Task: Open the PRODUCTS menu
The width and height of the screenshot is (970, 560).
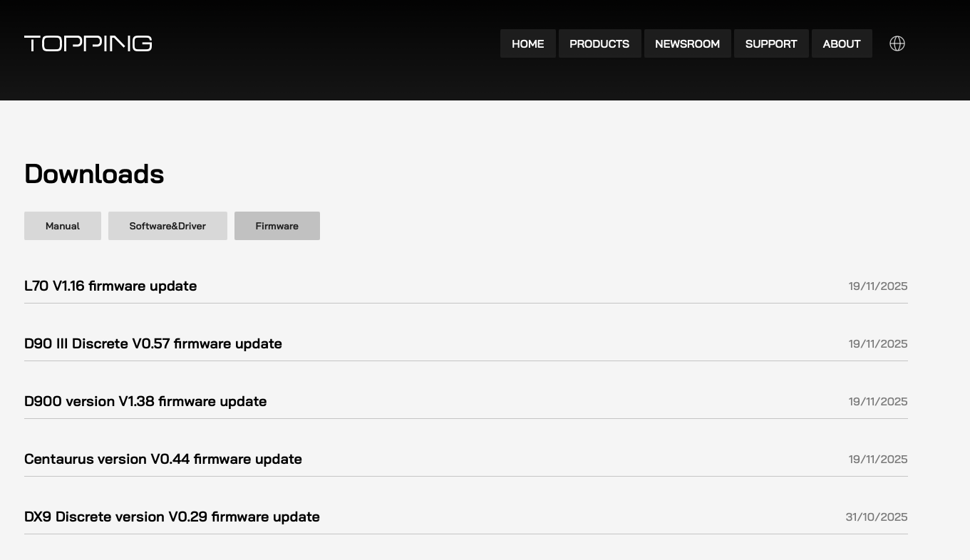Action: click(x=599, y=43)
